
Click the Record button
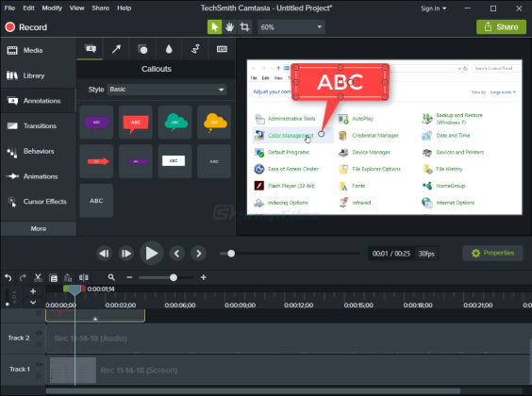pos(26,27)
